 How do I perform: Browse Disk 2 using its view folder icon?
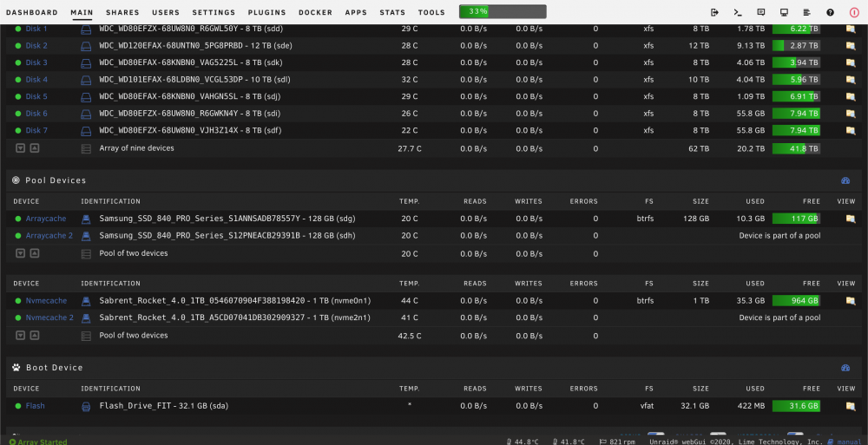(851, 46)
